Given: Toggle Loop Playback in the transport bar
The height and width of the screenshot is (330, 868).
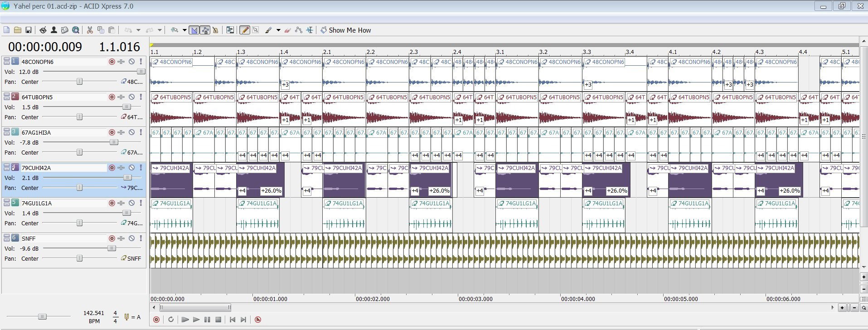Looking at the screenshot, I should point(171,320).
